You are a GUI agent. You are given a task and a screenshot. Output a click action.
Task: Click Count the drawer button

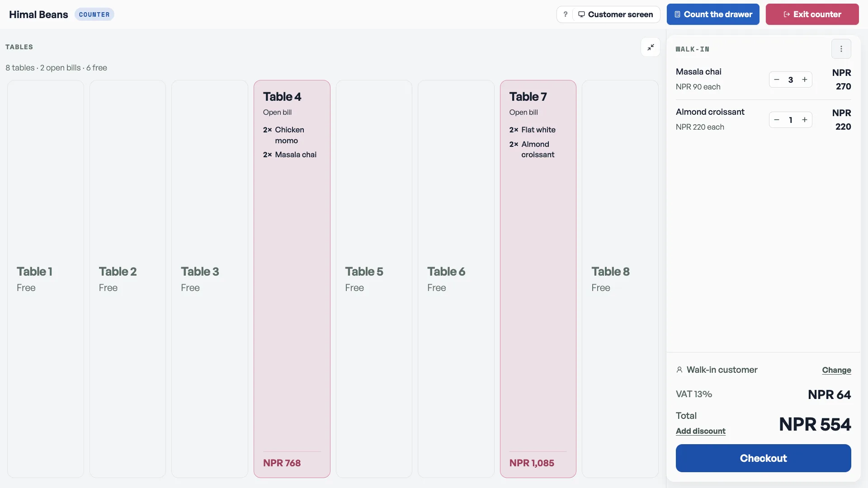[x=713, y=14]
